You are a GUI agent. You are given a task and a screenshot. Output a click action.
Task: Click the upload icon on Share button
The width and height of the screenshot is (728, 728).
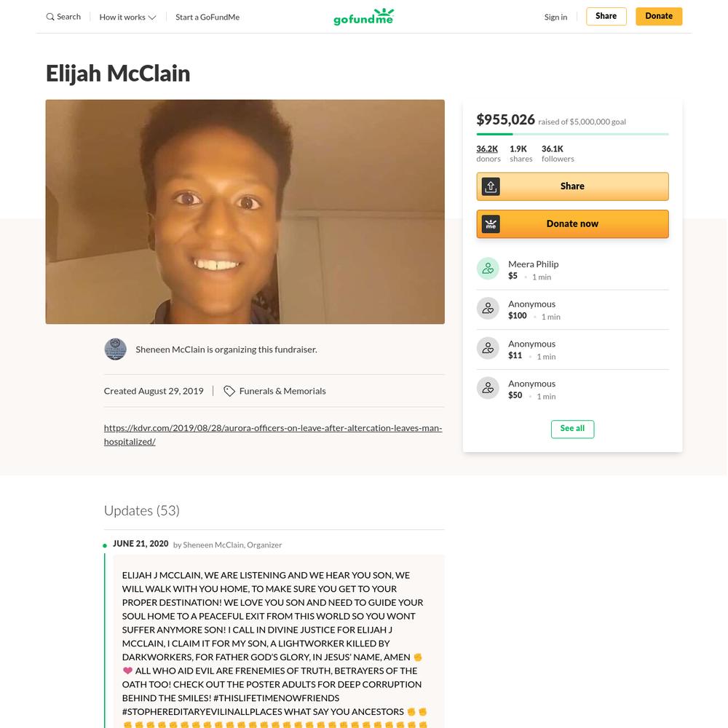491,186
